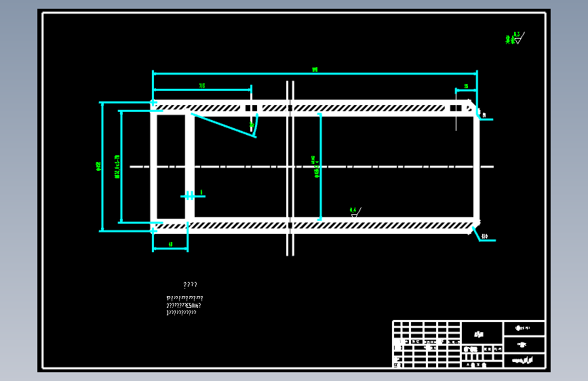Click the bottom right drawing number cell
588x381 pixels.
click(524, 361)
